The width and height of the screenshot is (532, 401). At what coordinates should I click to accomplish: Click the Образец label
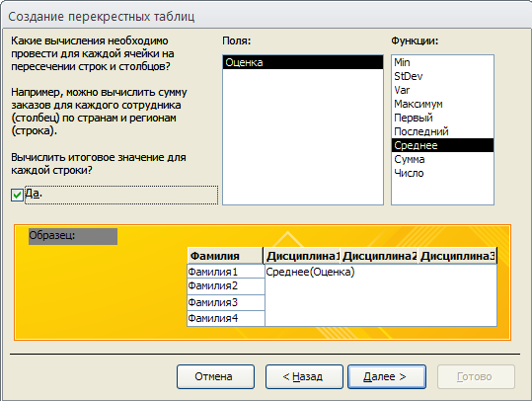[73, 236]
